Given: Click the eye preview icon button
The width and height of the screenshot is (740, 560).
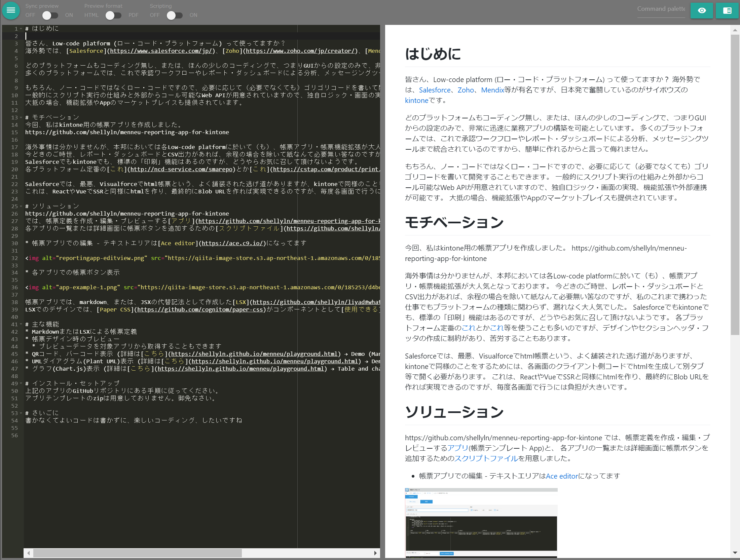Looking at the screenshot, I should (x=702, y=10).
